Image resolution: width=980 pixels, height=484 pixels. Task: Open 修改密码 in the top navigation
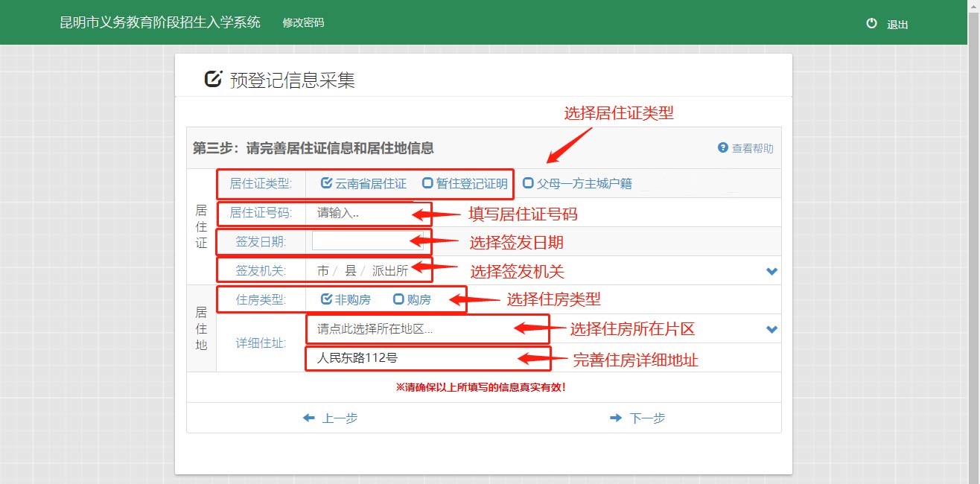click(303, 22)
